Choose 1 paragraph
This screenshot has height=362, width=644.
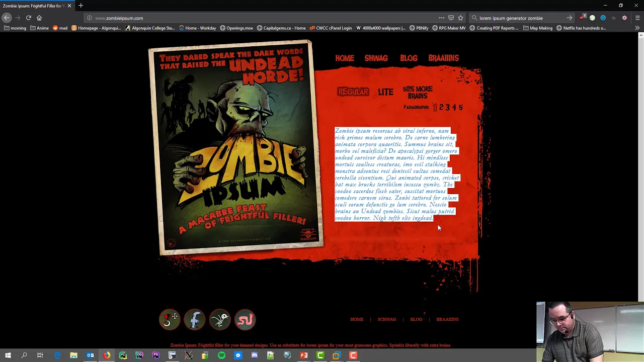tap(435, 107)
